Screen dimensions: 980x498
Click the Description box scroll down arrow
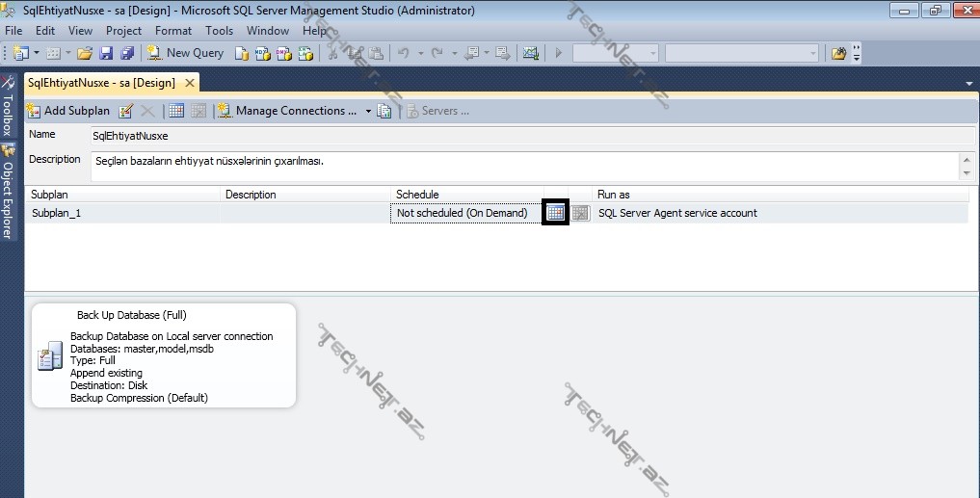(x=967, y=173)
